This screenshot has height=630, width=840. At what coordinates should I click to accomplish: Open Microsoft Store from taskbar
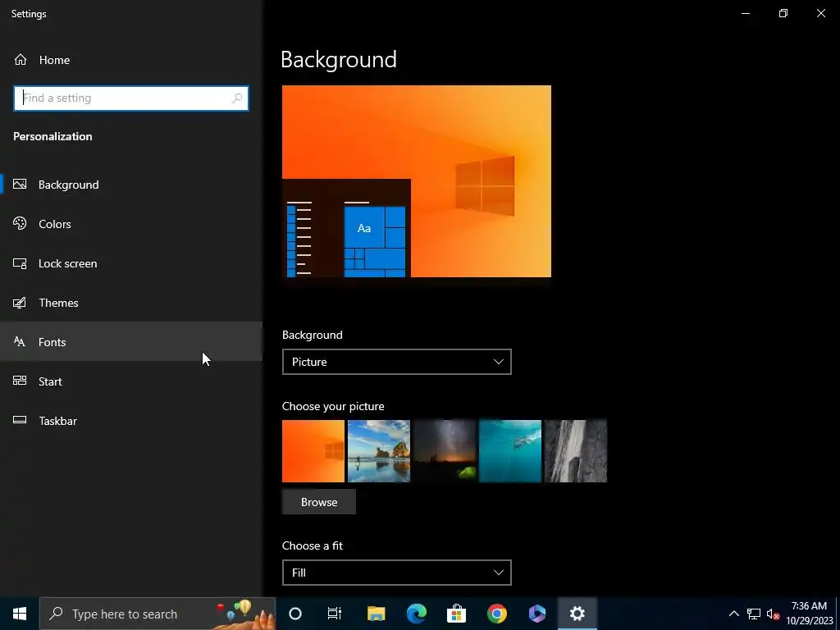click(x=456, y=614)
